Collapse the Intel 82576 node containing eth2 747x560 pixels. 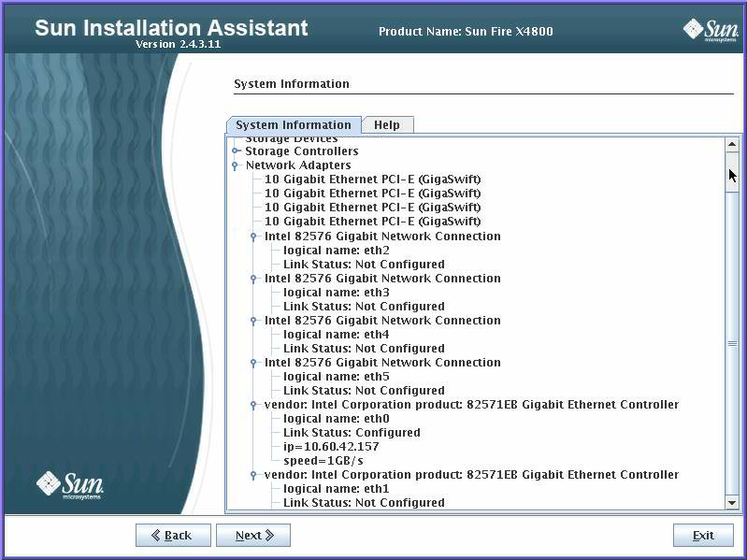pos(253,237)
